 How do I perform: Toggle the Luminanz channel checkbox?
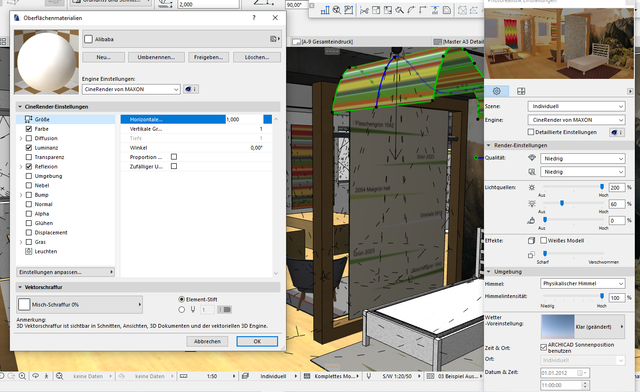(x=29, y=147)
